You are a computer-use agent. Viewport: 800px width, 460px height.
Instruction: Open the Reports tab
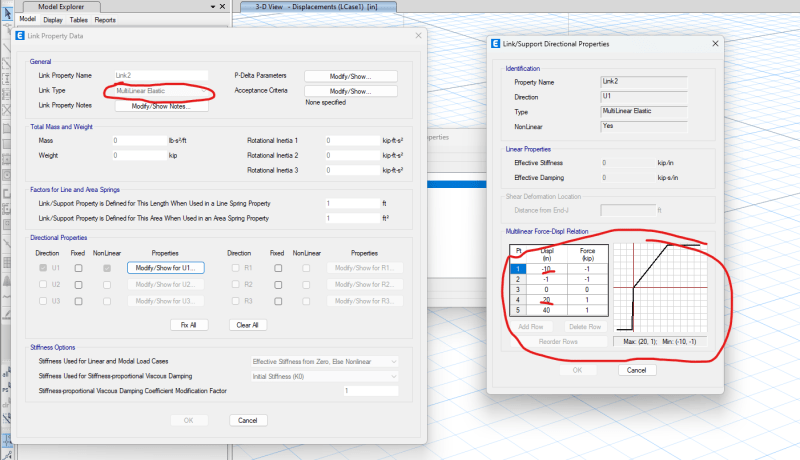105,20
